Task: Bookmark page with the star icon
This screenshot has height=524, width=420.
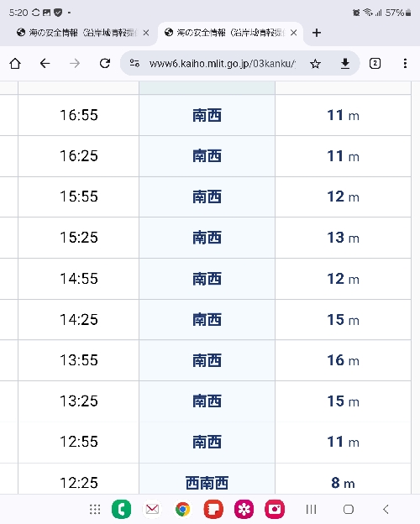Action: [x=315, y=63]
